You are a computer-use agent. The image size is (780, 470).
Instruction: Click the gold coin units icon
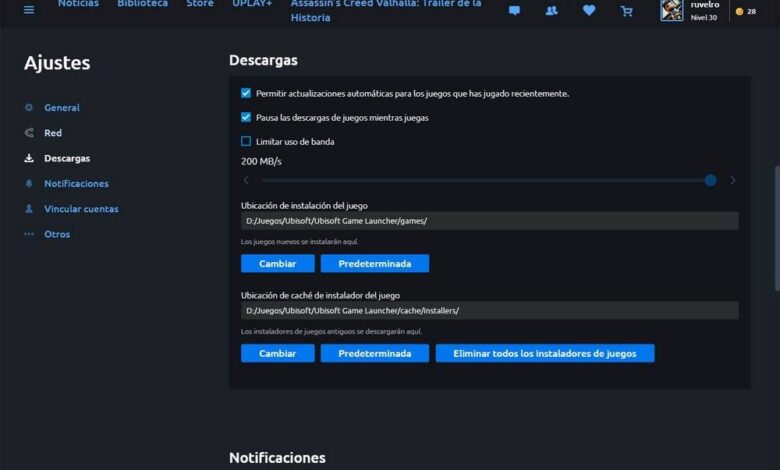tap(739, 11)
